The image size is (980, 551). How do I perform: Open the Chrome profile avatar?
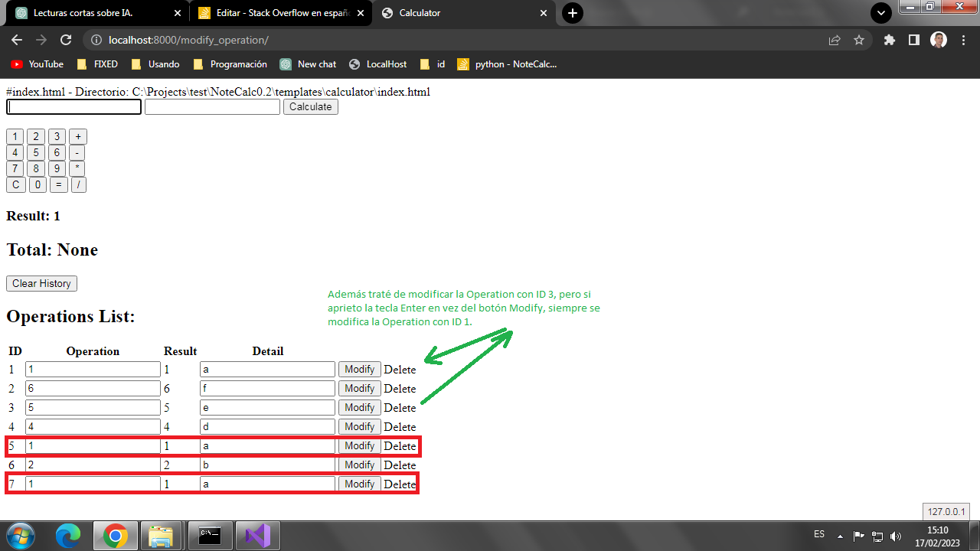(939, 40)
